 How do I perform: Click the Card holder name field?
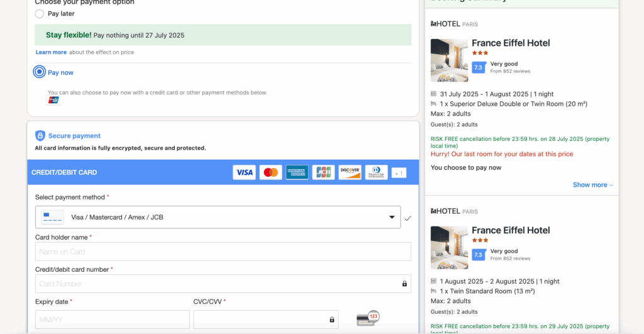pos(223,252)
